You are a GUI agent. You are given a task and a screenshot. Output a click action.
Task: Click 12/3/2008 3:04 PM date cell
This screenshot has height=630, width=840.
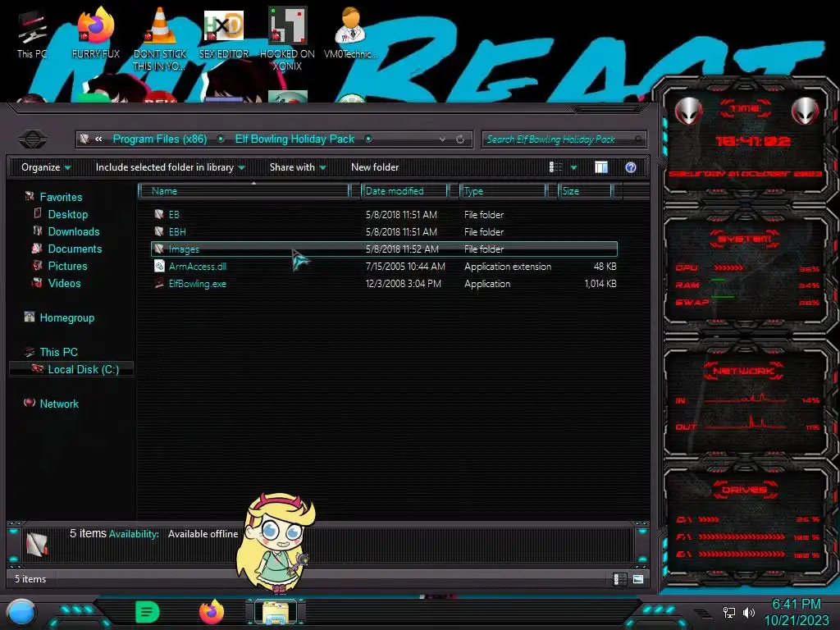click(x=404, y=283)
